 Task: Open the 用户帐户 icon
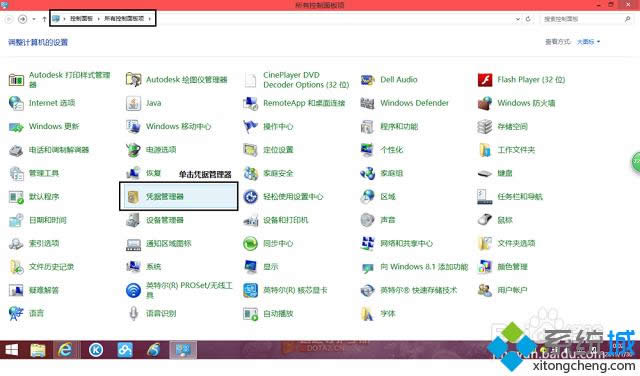(485, 290)
